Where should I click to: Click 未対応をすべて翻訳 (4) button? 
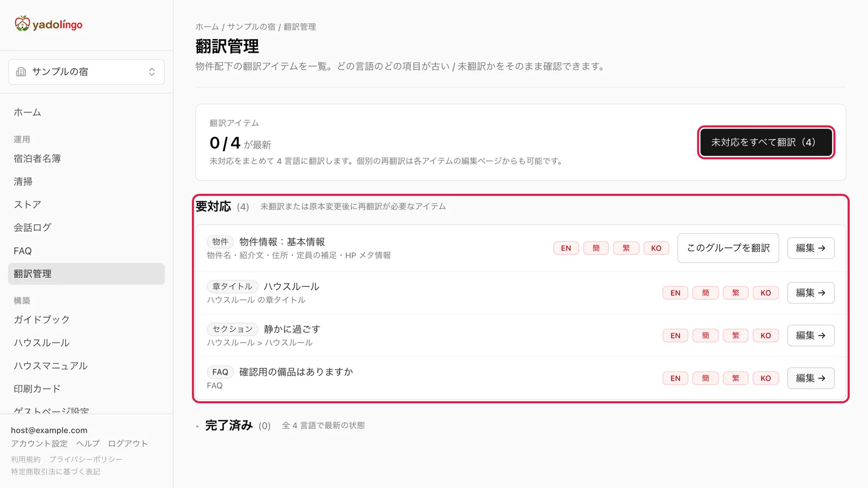(x=766, y=142)
